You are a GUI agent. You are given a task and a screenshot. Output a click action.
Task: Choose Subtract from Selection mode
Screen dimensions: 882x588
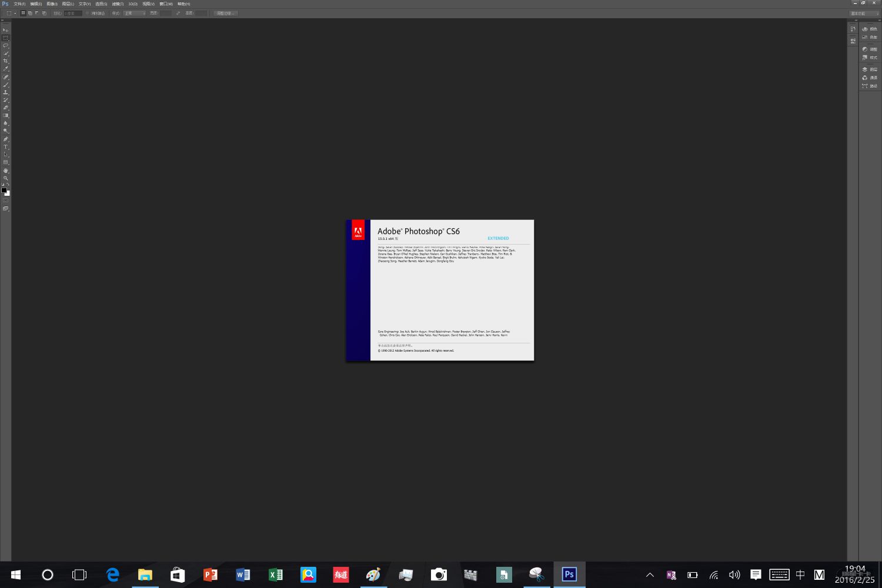pyautogui.click(x=36, y=13)
